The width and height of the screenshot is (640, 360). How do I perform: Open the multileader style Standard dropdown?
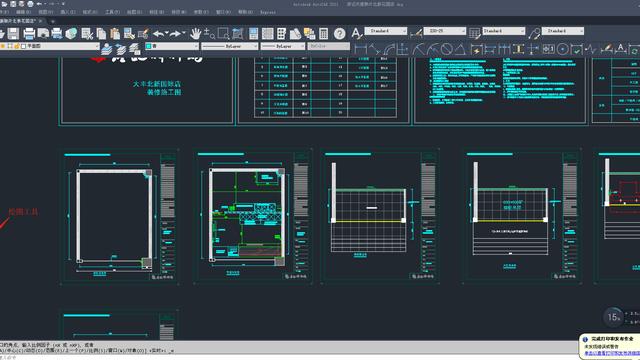(562, 31)
